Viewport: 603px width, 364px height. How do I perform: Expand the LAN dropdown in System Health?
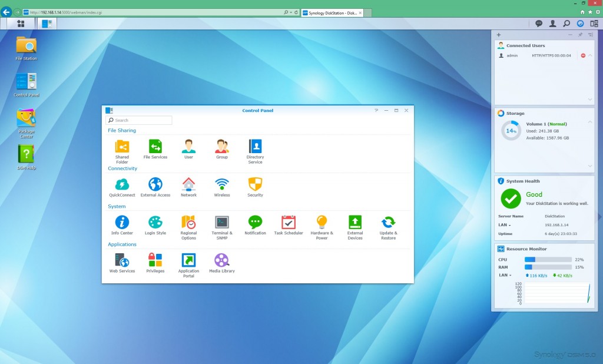(505, 225)
